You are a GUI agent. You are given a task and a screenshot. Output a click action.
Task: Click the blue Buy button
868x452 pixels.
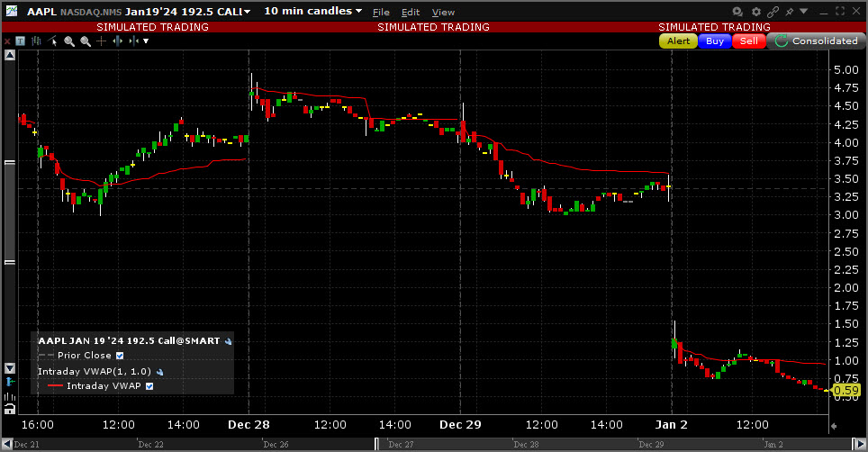[715, 41]
